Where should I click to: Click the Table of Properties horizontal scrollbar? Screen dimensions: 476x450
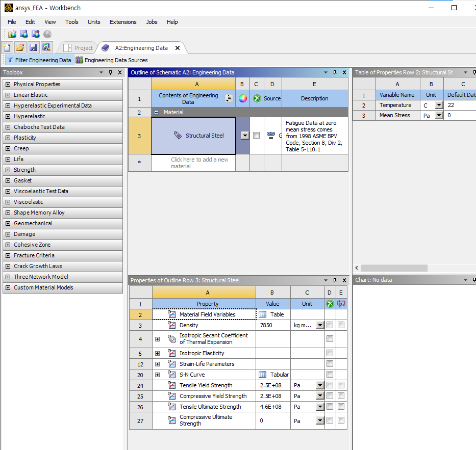394,268
